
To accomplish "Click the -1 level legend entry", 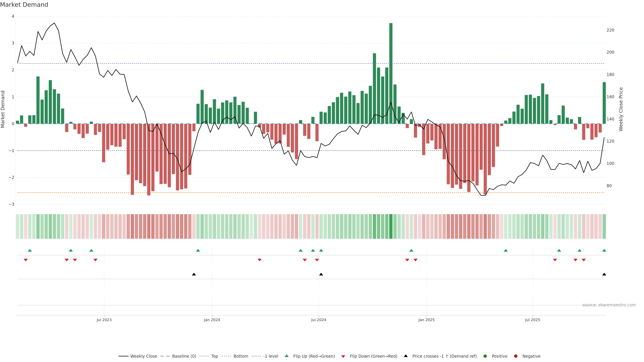I will [x=271, y=356].
